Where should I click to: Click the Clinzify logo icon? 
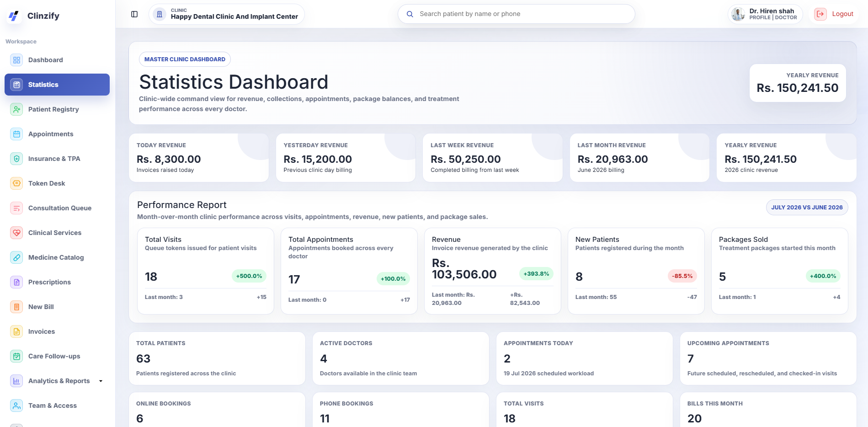pyautogui.click(x=14, y=16)
